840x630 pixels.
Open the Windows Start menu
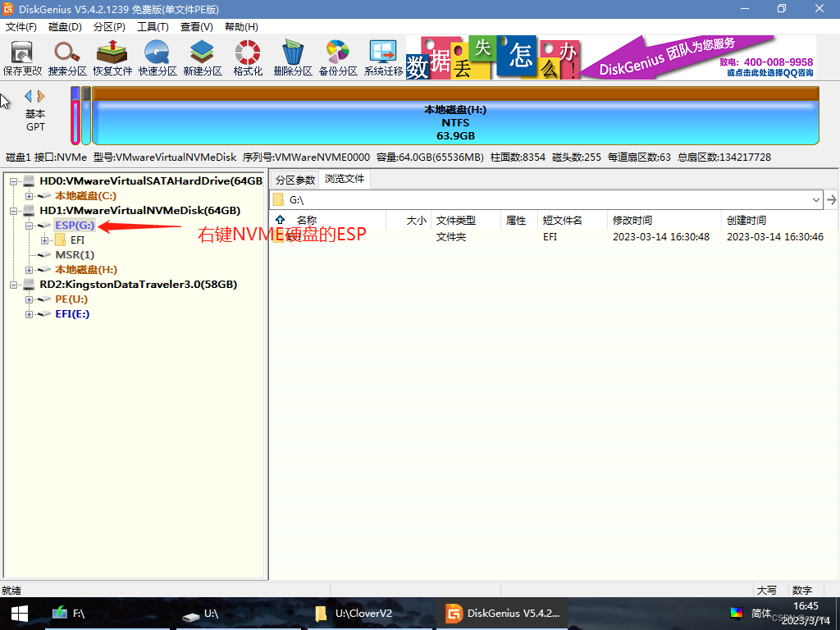click(x=20, y=614)
